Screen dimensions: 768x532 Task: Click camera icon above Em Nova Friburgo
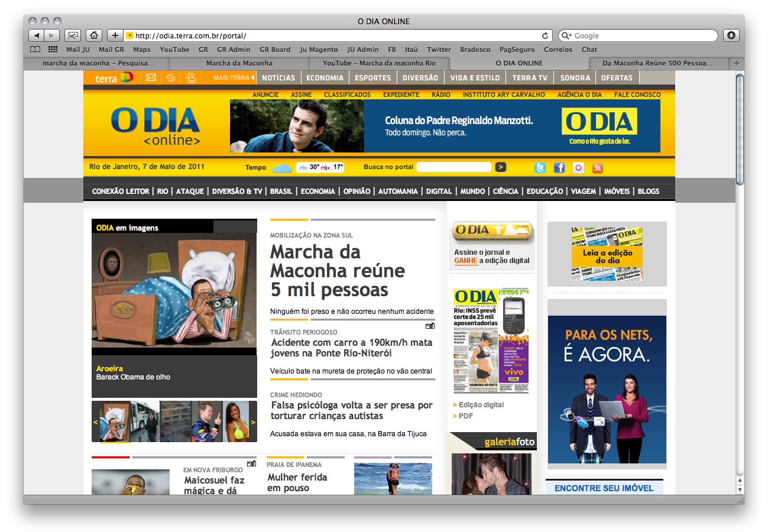click(251, 463)
